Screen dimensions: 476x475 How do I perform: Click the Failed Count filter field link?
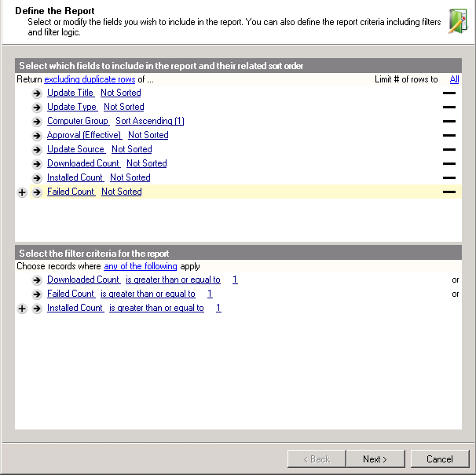(x=71, y=294)
